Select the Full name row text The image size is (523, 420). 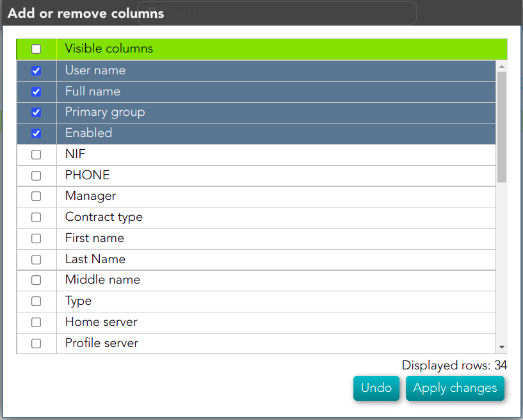click(x=93, y=92)
